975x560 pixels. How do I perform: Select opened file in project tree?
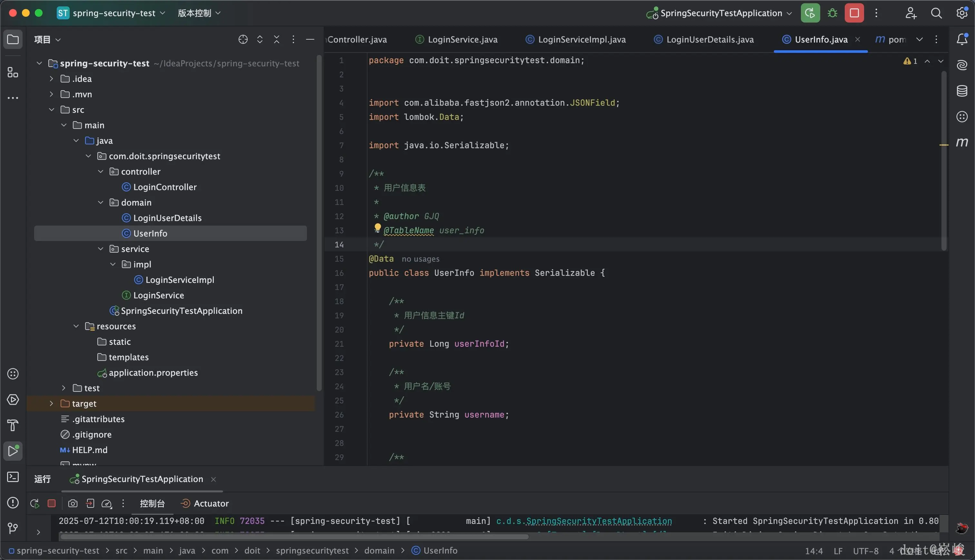tap(243, 40)
